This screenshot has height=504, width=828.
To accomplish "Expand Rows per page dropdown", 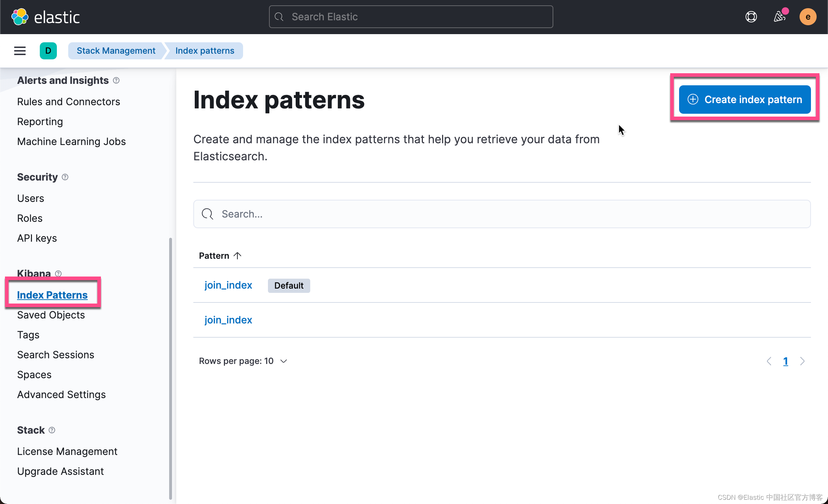I will click(x=243, y=361).
